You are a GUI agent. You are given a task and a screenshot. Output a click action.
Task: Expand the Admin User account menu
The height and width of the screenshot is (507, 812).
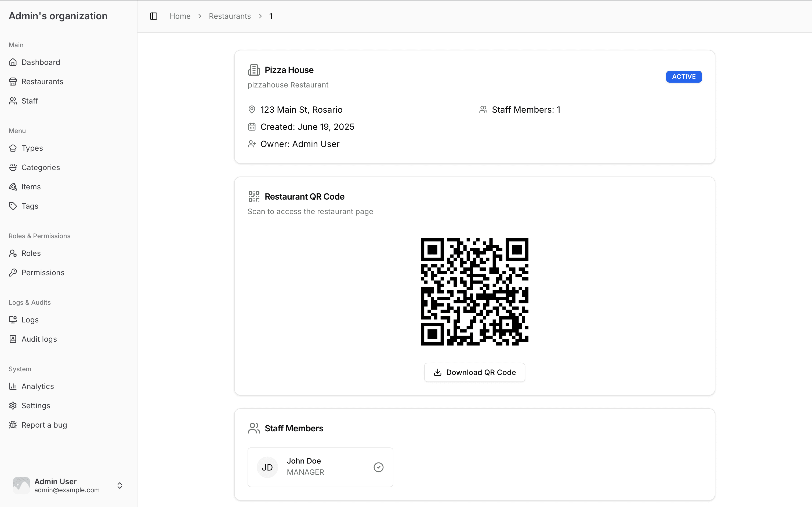(119, 485)
